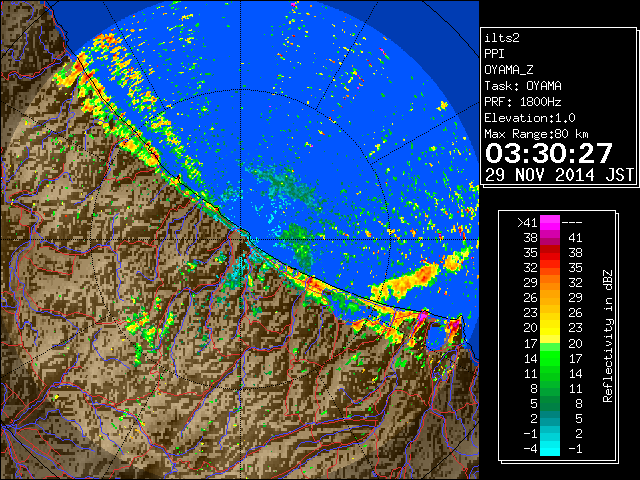Pick the cyan swatch ending the legend
This screenshot has width=640, height=480.
point(550,451)
